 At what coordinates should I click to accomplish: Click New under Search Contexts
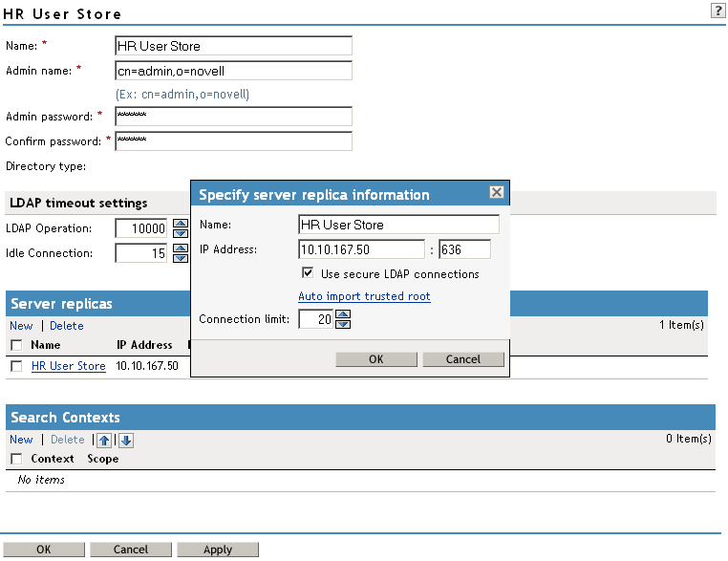(x=21, y=440)
